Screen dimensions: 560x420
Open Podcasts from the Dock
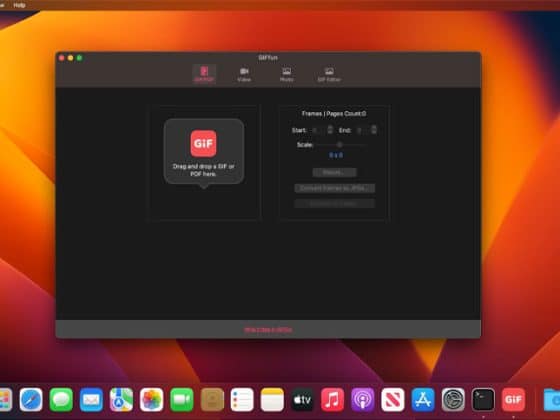click(x=363, y=400)
